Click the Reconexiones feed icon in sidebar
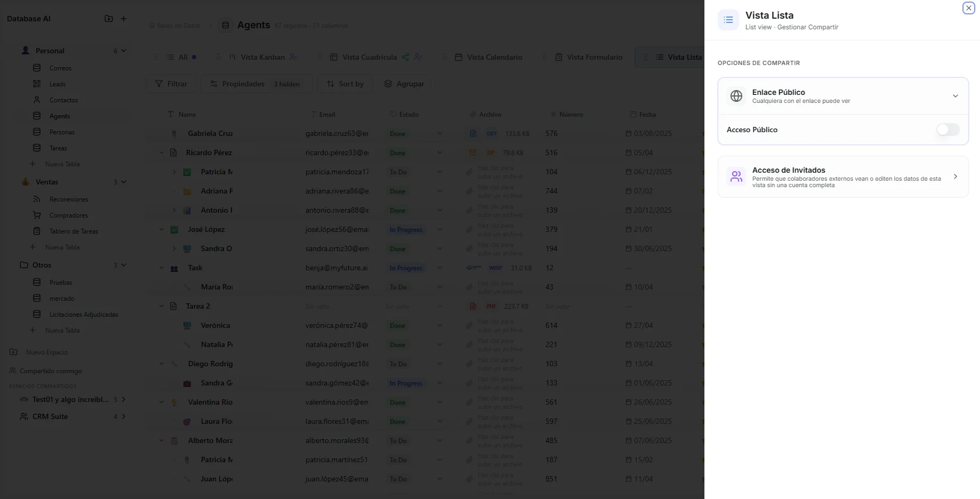Viewport: 980px width, 499px height. 37,199
